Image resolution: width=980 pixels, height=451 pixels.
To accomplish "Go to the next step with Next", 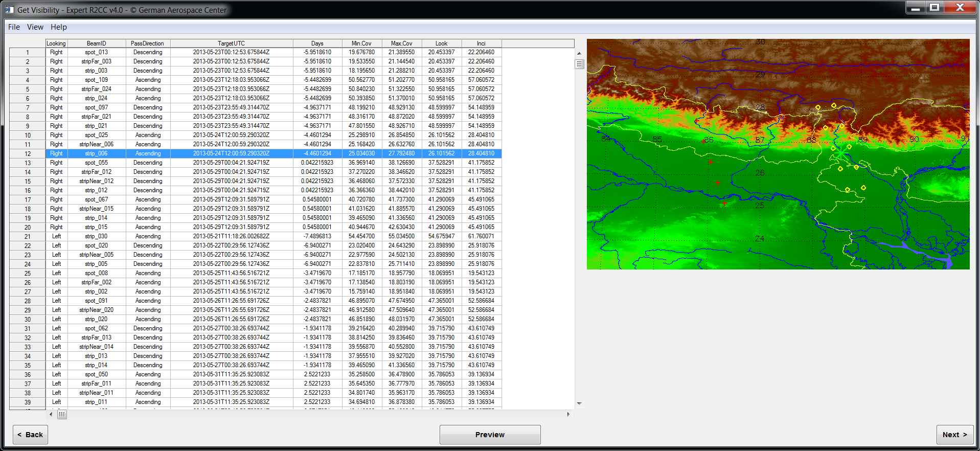I will pos(954,435).
